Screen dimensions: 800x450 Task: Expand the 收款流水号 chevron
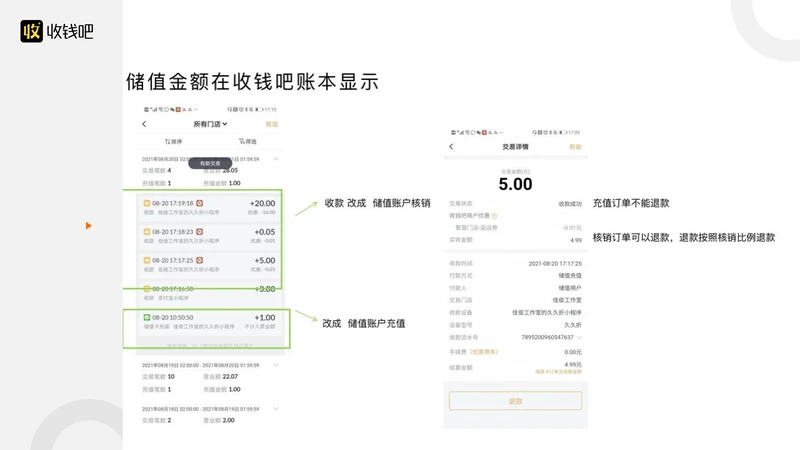point(579,337)
